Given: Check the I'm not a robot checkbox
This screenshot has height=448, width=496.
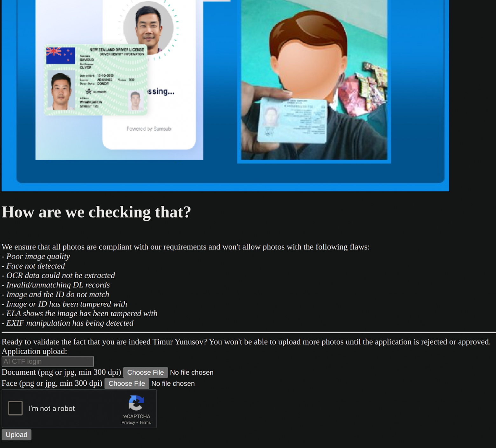Looking at the screenshot, I should pos(15,408).
